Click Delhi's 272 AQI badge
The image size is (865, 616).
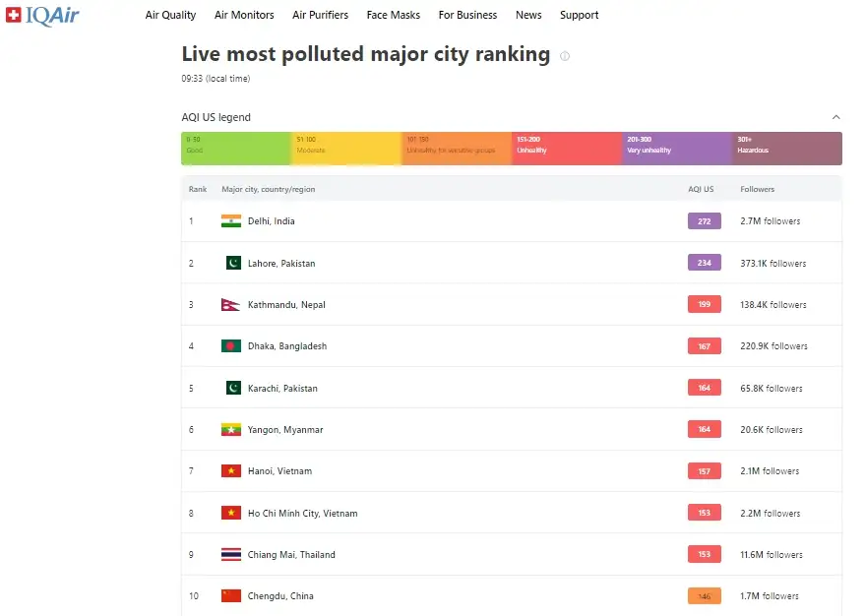coord(704,221)
